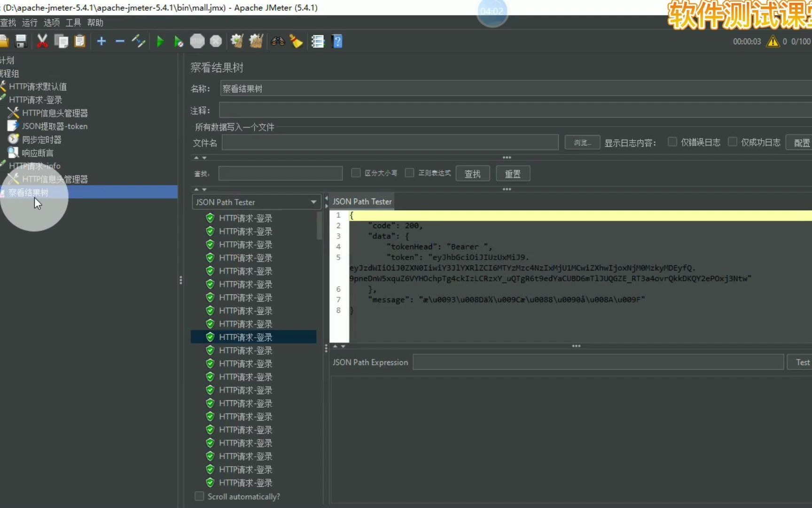The image size is (812, 508).
Task: Start the test with green play icon
Action: point(160,41)
